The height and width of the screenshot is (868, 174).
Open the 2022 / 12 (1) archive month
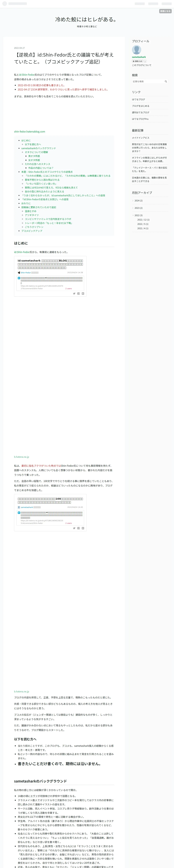coord(143,220)
